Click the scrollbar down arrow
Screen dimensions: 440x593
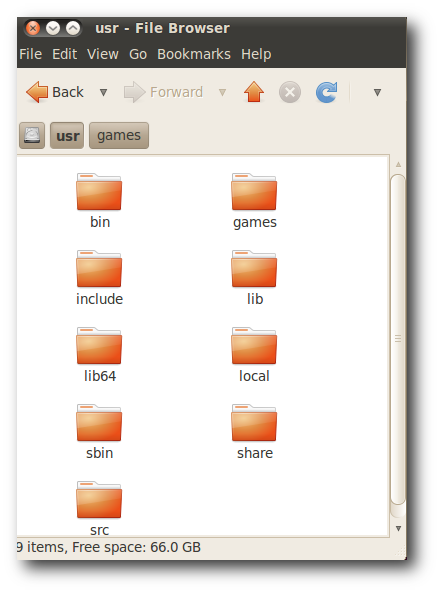(398, 528)
